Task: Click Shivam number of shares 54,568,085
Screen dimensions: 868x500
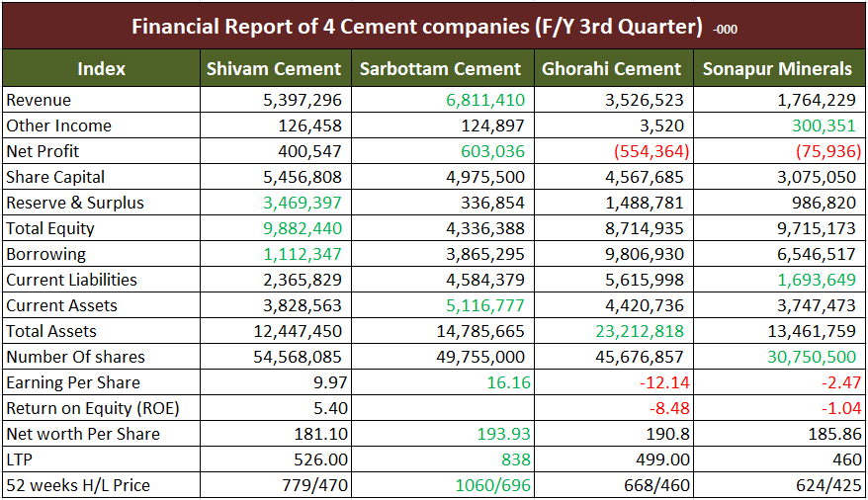Action: pyautogui.click(x=298, y=357)
